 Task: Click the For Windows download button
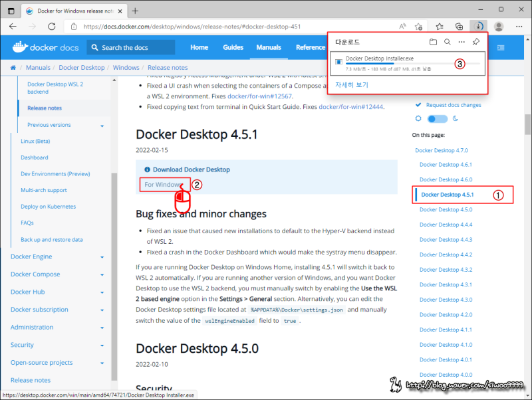pyautogui.click(x=164, y=185)
